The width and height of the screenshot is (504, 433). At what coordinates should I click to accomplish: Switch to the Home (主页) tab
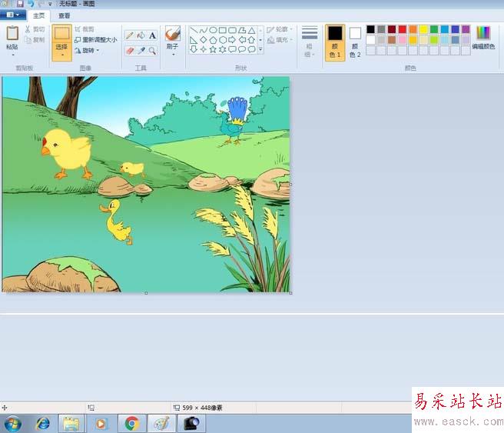pyautogui.click(x=39, y=15)
